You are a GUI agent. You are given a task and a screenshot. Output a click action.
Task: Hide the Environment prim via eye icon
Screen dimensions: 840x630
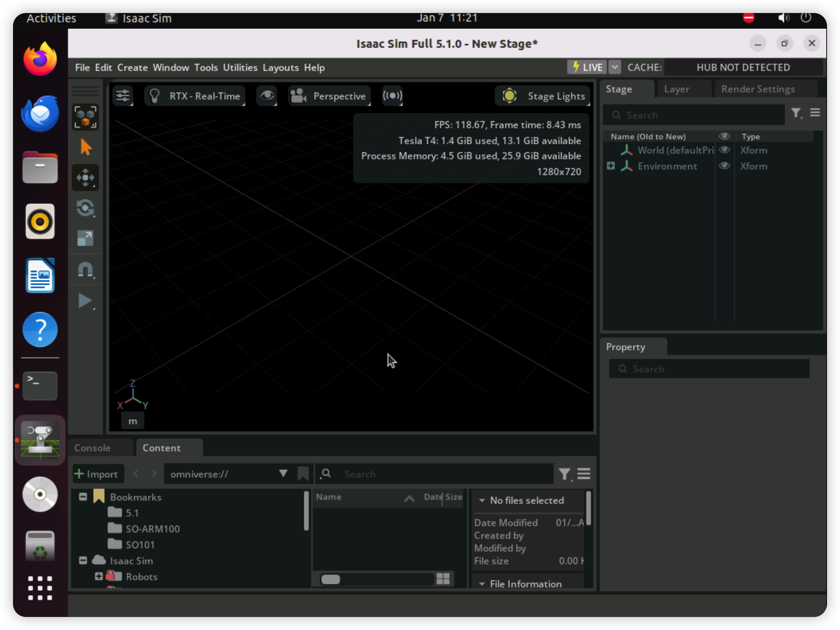pyautogui.click(x=724, y=166)
